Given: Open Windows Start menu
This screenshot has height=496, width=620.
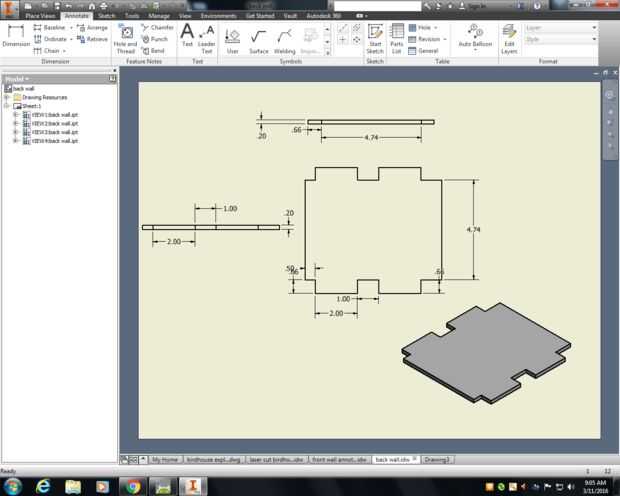Looking at the screenshot, I should [13, 487].
